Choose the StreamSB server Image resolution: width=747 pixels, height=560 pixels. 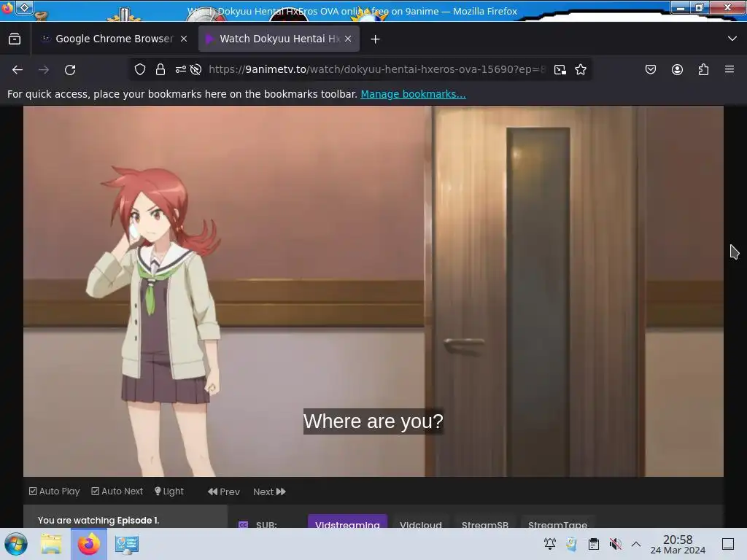point(484,521)
